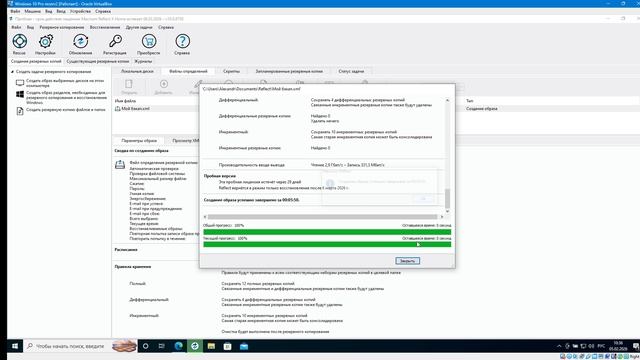Launch Microsoft Edge from taskbar
This screenshot has width=640, height=360.
pos(178,346)
